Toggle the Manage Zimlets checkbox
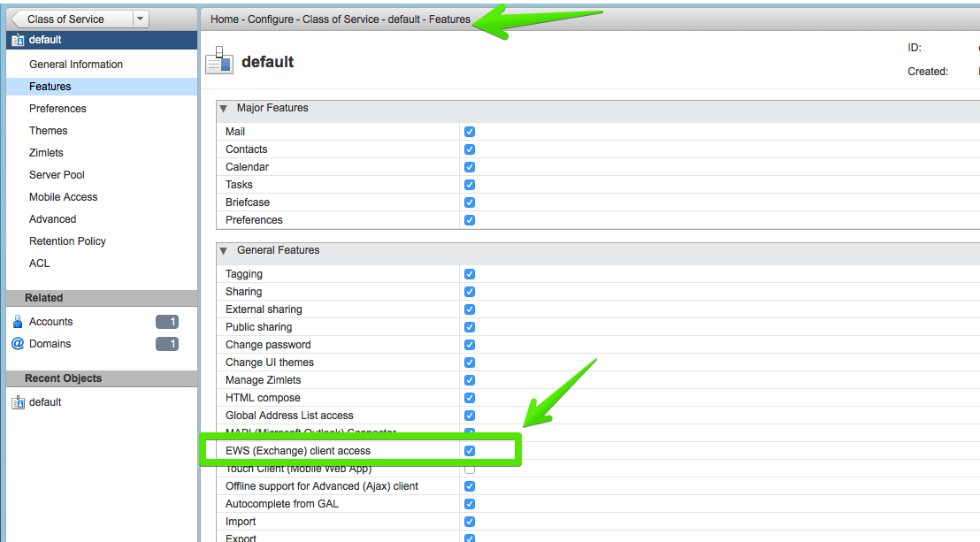Image resolution: width=980 pixels, height=542 pixels. pyautogui.click(x=470, y=380)
